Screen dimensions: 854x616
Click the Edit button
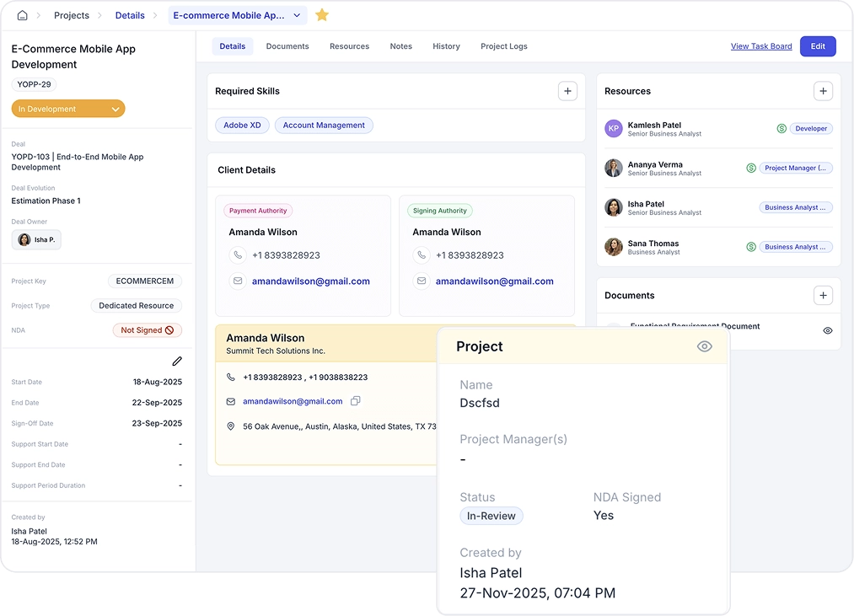[818, 46]
